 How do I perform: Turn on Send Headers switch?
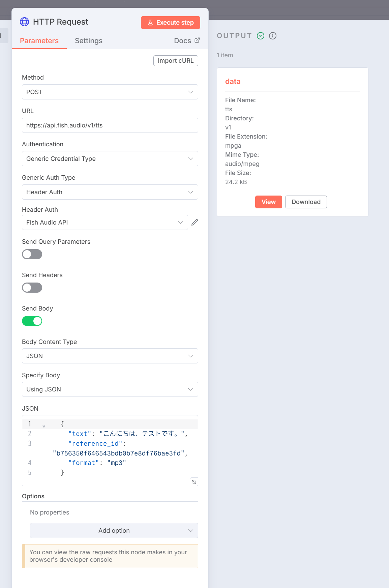[32, 288]
